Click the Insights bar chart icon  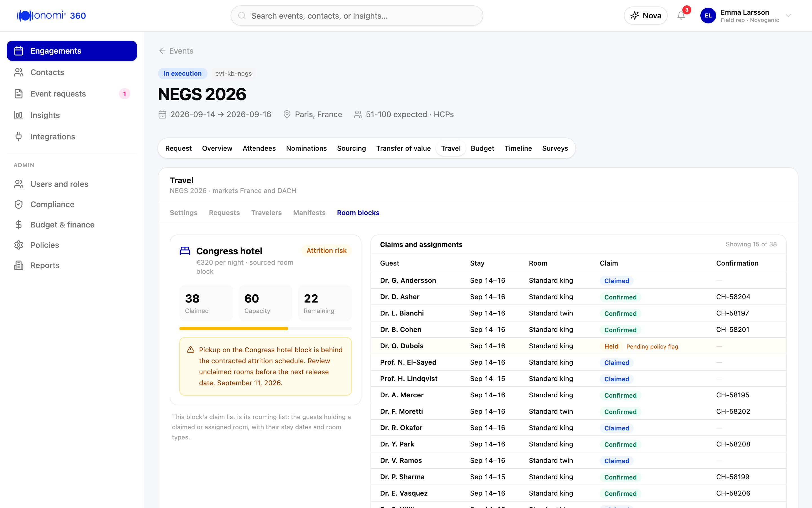pos(19,115)
